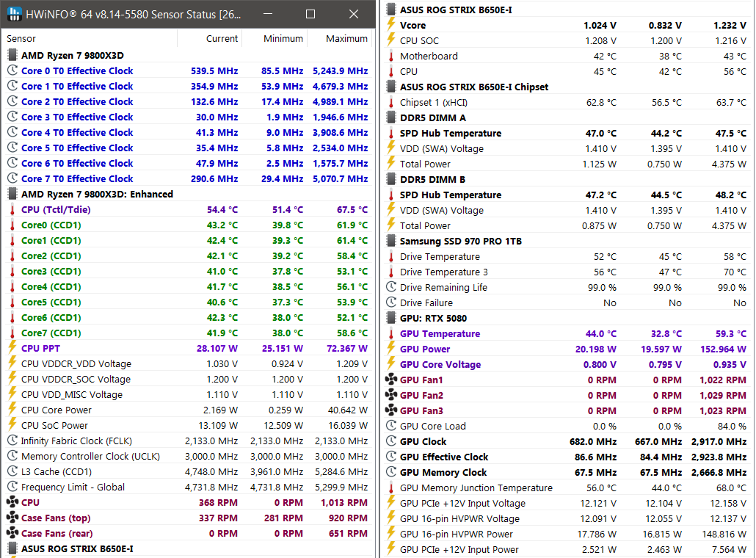Click CPU VDD_MISC Voltage label
The width and height of the screenshot is (756, 558).
72,394
